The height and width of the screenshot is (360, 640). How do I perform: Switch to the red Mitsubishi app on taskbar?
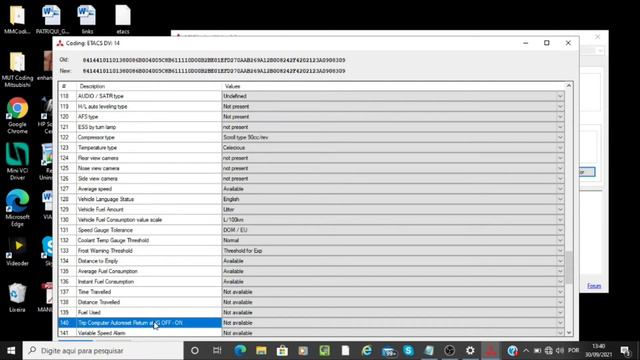(x=491, y=351)
